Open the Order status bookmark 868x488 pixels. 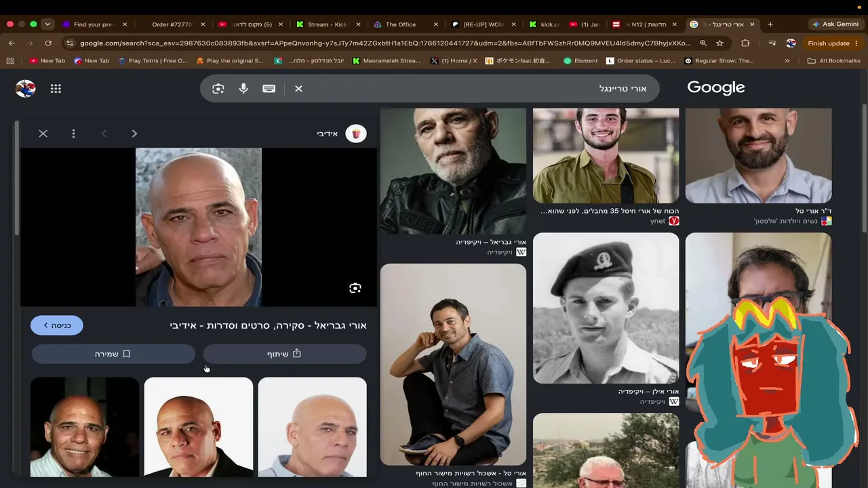pyautogui.click(x=641, y=60)
